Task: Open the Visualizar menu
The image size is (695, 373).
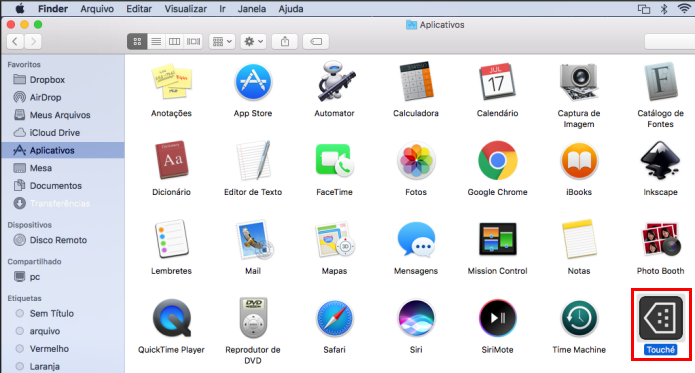Action: (x=186, y=8)
